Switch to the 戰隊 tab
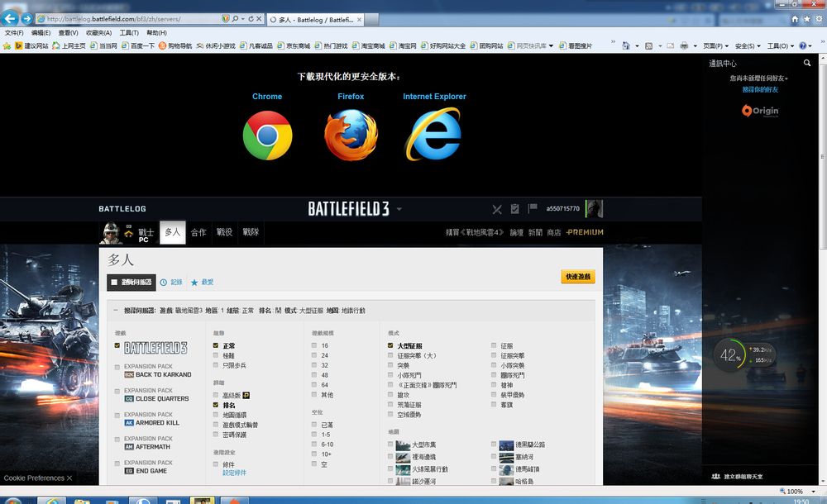827x504 pixels. point(250,232)
